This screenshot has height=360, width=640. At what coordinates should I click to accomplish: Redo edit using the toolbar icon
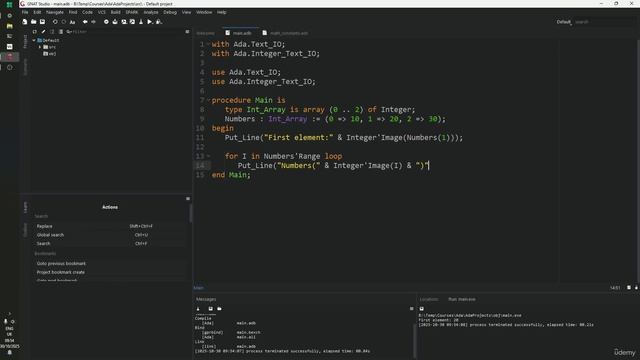[x=64, y=22]
